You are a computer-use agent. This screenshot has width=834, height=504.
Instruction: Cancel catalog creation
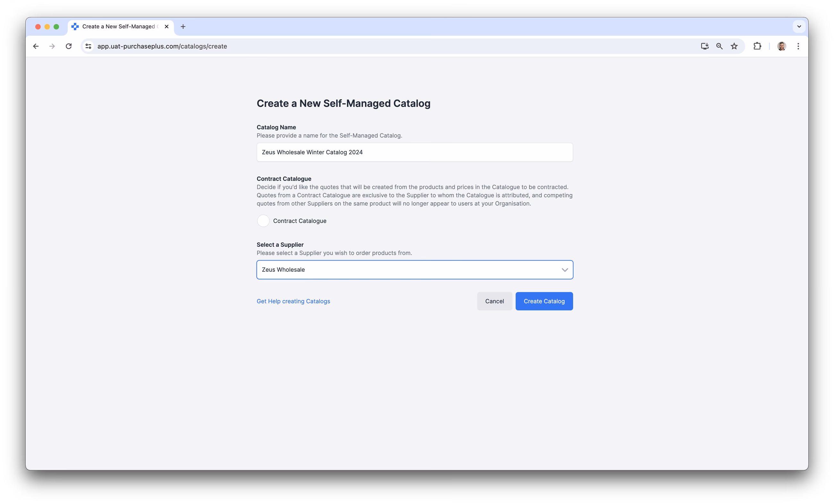tap(495, 301)
